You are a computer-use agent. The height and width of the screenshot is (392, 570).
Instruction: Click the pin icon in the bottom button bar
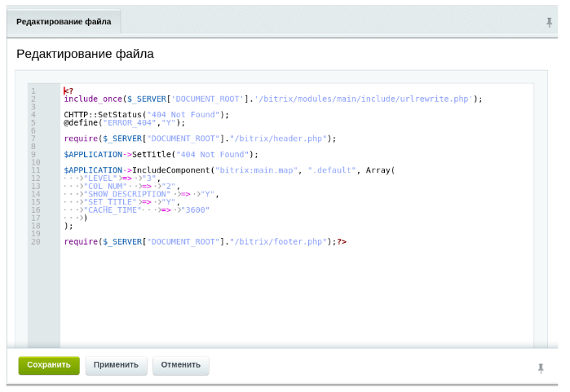540,368
